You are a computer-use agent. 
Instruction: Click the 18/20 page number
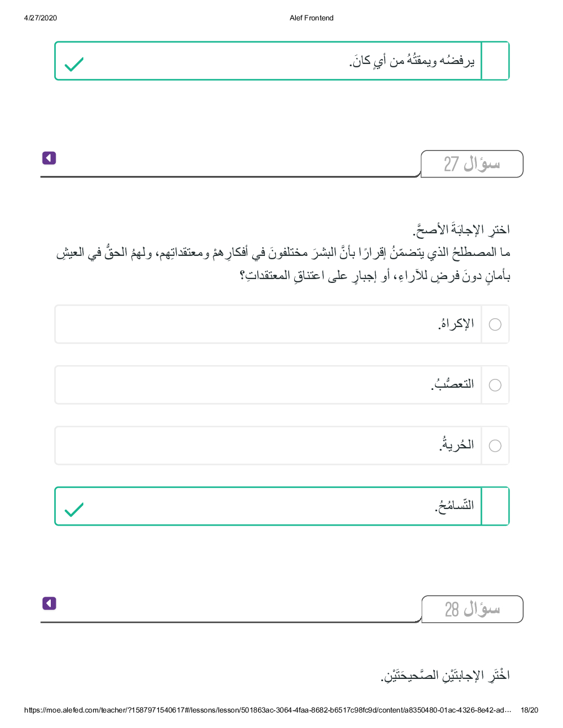[x=529, y=710]
